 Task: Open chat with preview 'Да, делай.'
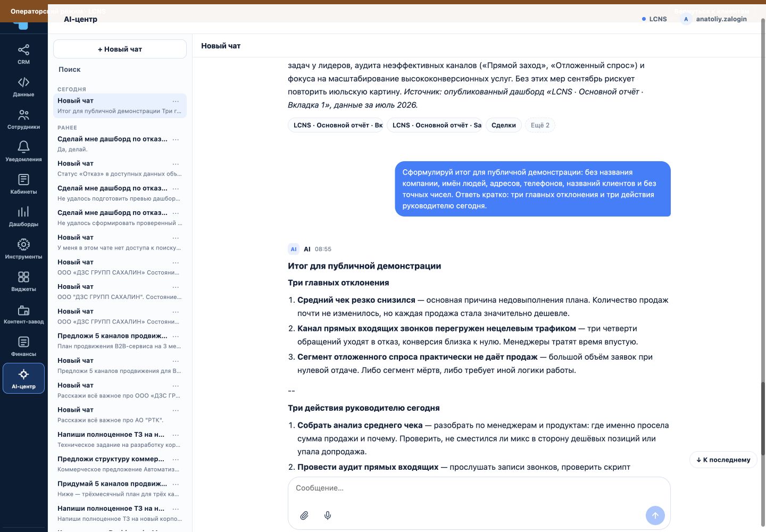pos(120,144)
